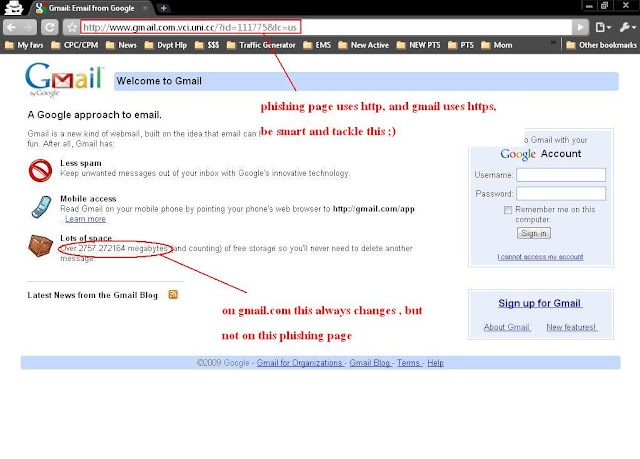Click inside the URL address bar
The height and width of the screenshot is (459, 640).
[326, 27]
